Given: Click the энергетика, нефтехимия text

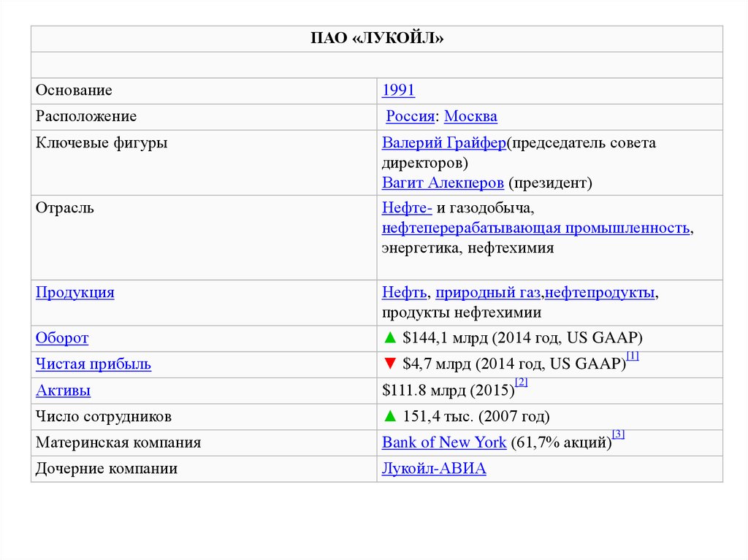Looking at the screenshot, I should click(468, 248).
